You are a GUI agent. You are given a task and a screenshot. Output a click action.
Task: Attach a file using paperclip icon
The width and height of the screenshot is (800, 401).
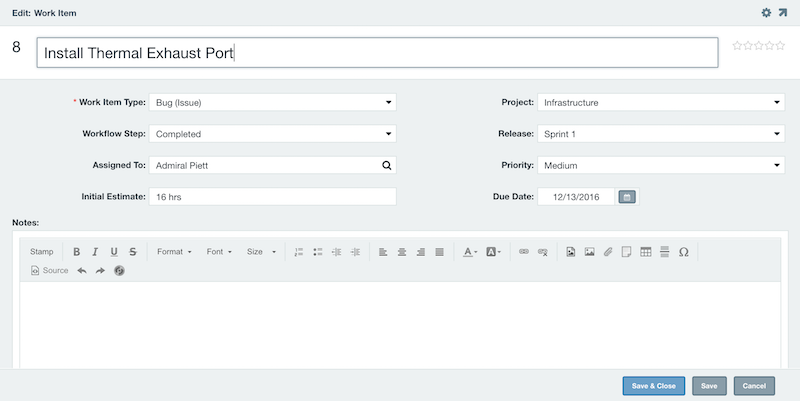[x=608, y=252]
